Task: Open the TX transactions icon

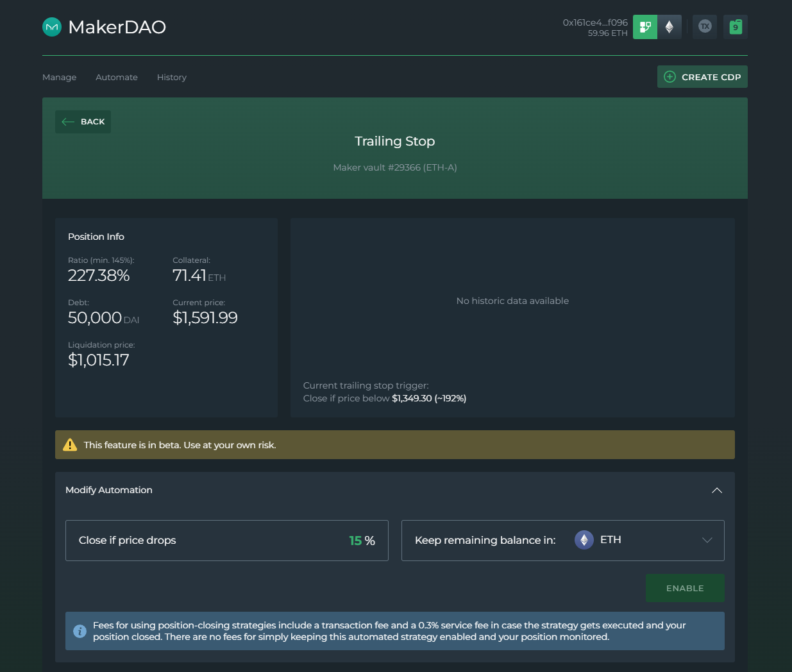Action: point(705,27)
